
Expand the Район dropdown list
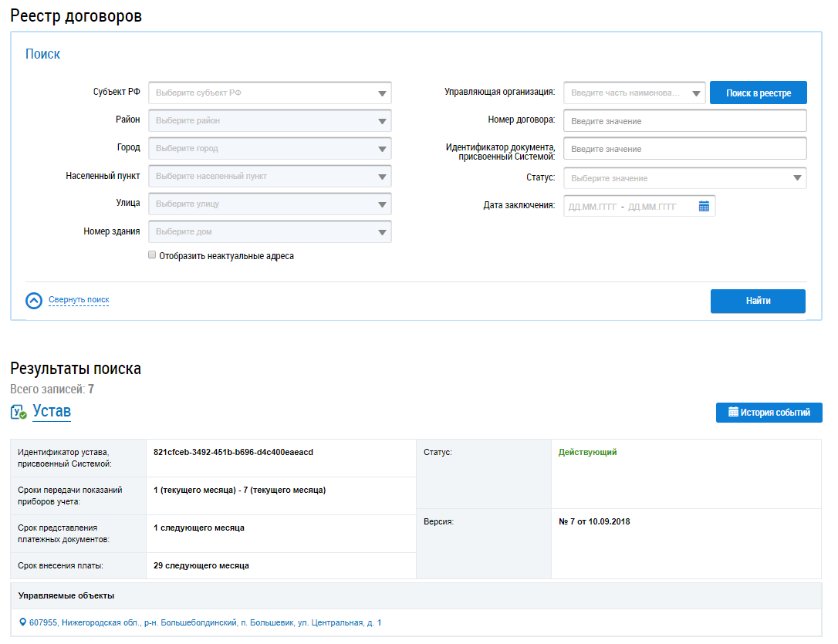(x=269, y=121)
